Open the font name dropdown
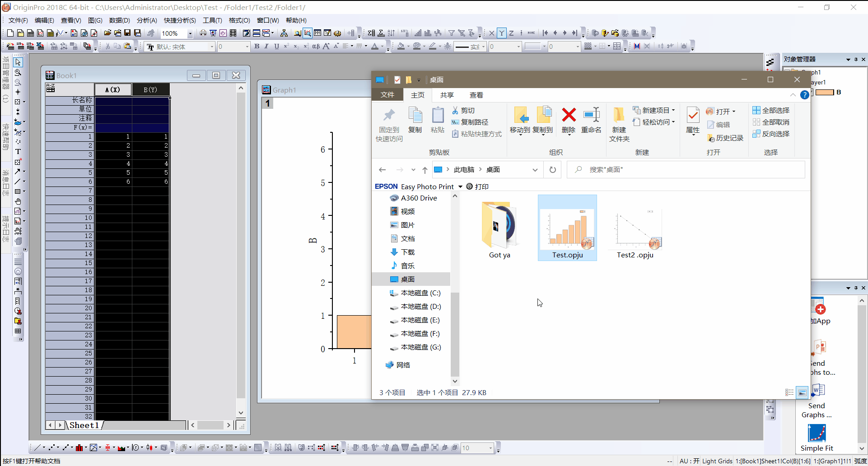 tap(212, 47)
